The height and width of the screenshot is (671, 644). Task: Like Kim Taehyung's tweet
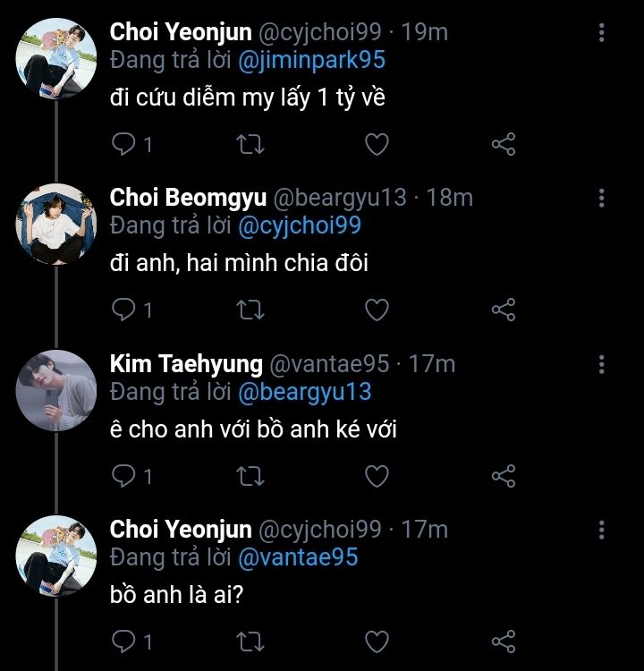click(377, 475)
